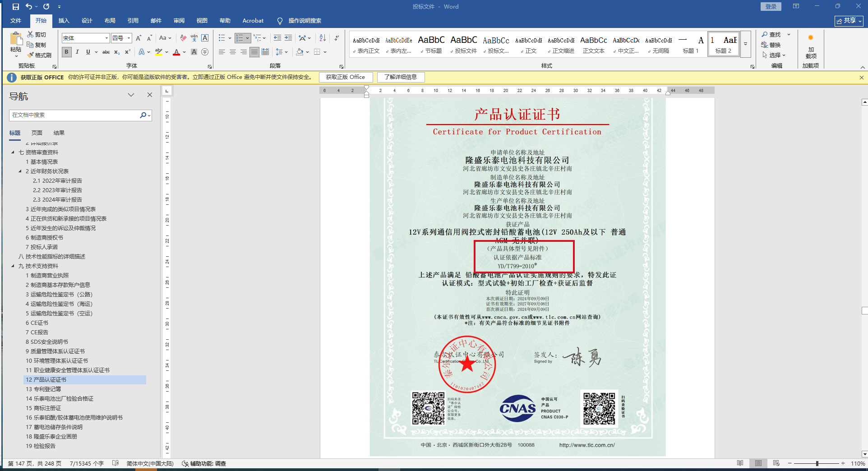Click the zoom out minus button

pos(790,463)
